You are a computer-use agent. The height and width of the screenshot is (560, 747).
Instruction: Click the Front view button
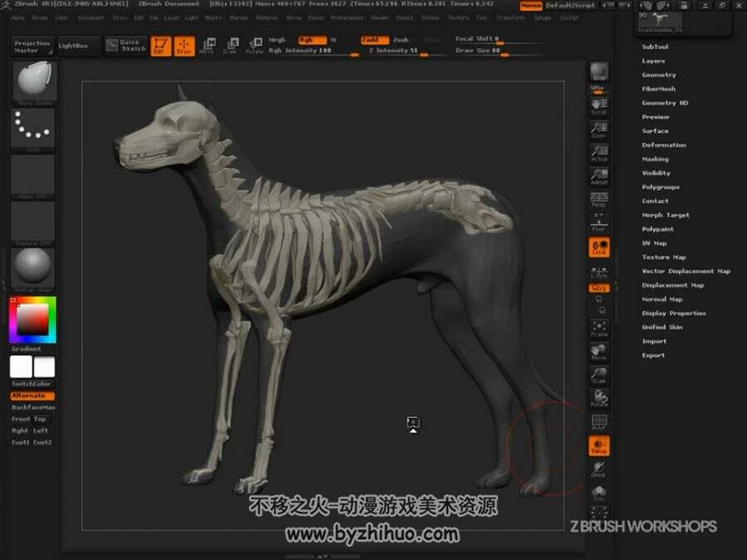(21, 419)
